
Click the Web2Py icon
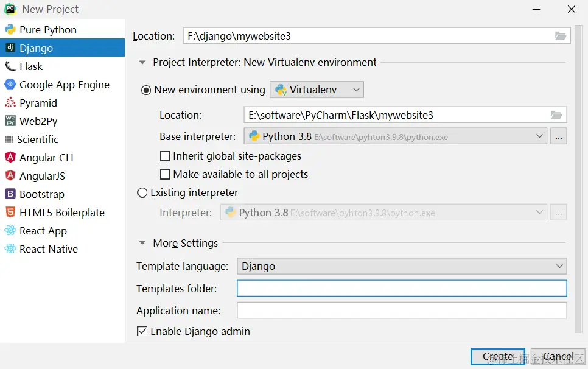[10, 121]
